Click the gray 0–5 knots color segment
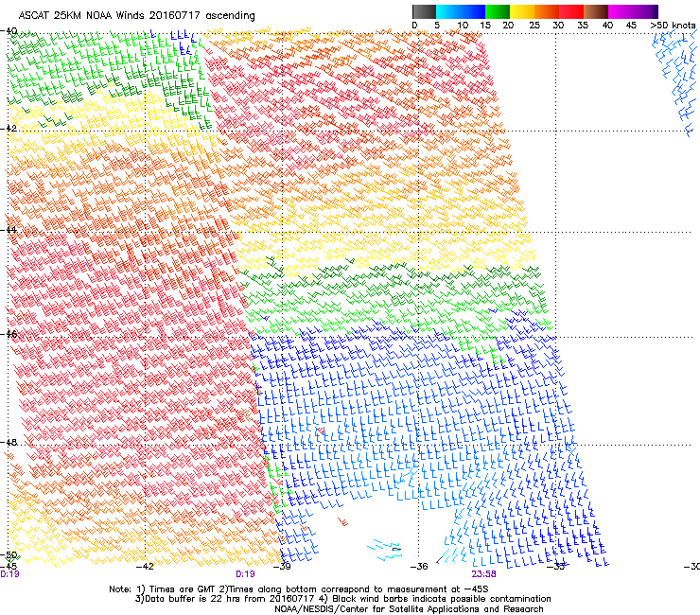700x615 pixels. point(424,11)
